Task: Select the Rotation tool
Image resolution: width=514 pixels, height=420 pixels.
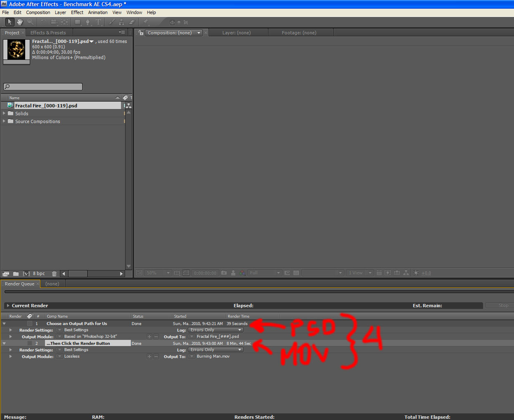Action: coord(43,22)
